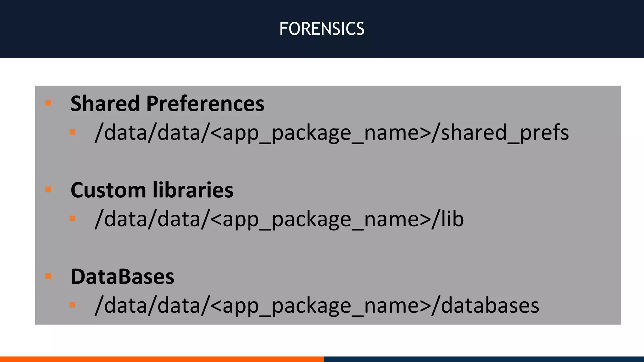Click the FORENSICS slide title
644x362 pixels.
click(x=322, y=29)
